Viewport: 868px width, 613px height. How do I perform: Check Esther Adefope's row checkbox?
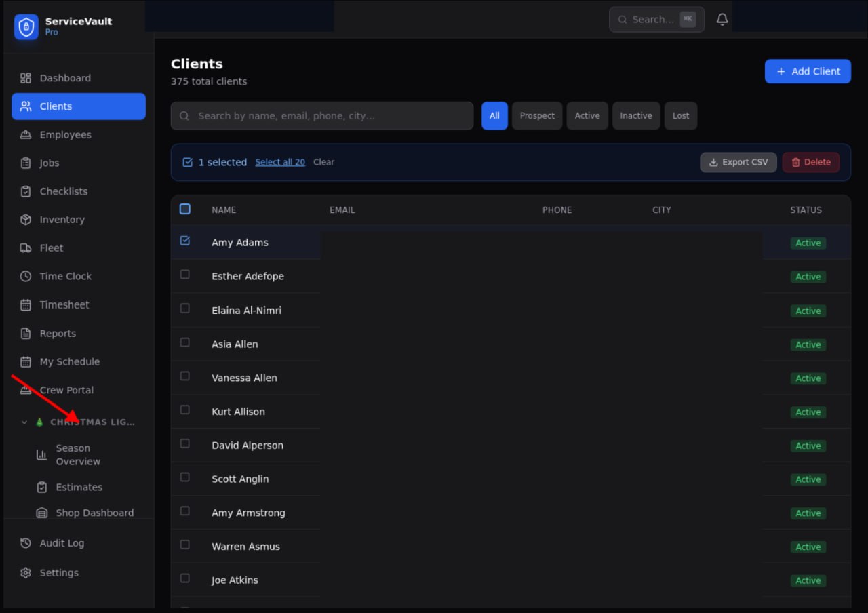[x=185, y=275]
